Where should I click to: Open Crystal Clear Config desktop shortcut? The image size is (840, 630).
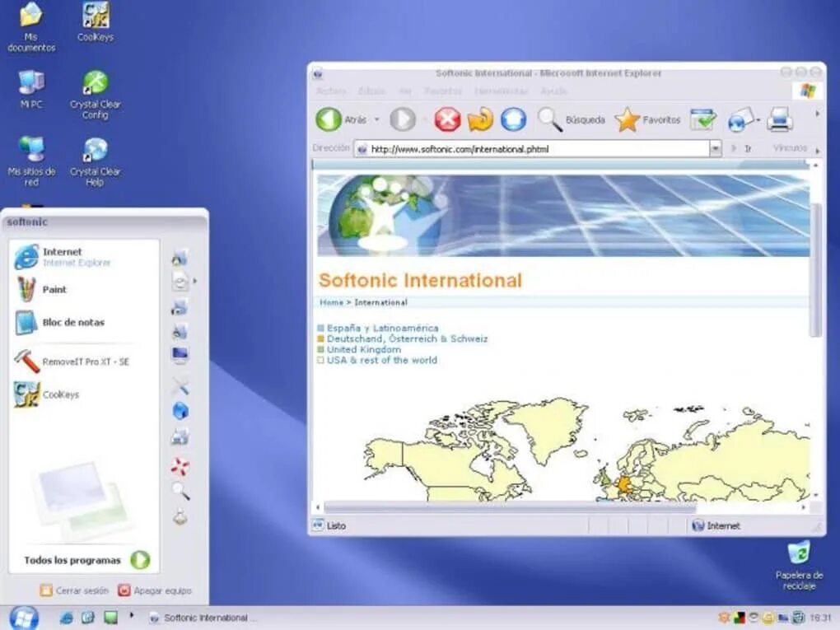(x=96, y=95)
